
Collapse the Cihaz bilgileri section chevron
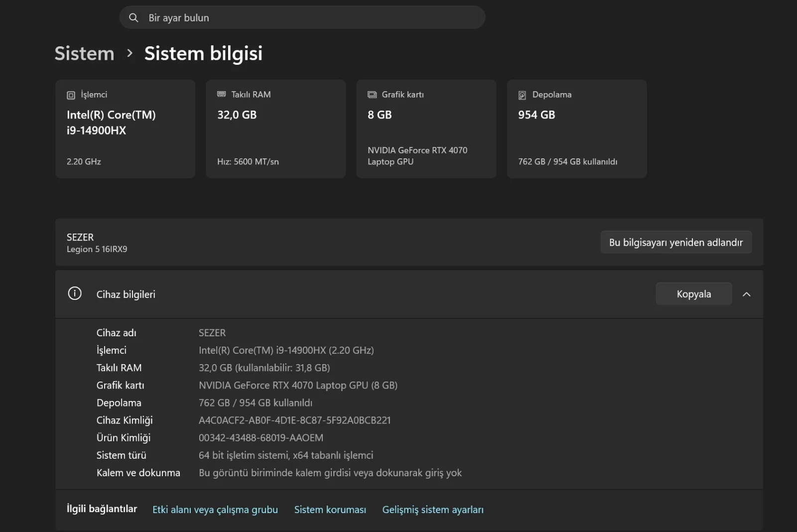(746, 294)
